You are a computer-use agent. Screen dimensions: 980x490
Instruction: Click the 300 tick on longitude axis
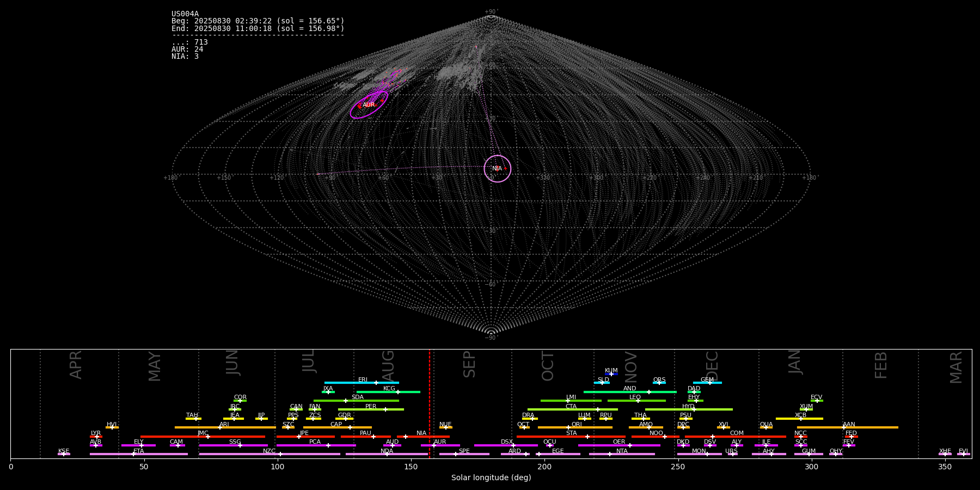click(x=811, y=467)
